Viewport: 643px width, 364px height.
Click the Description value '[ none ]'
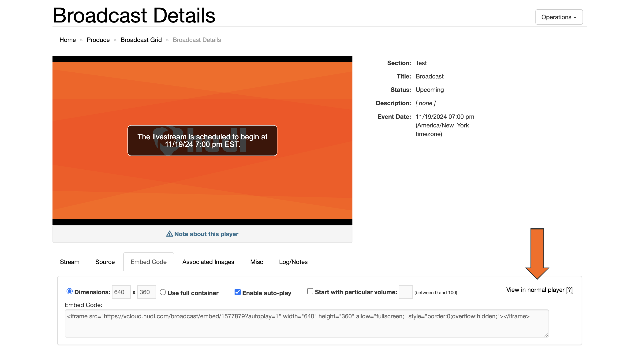pos(425,103)
